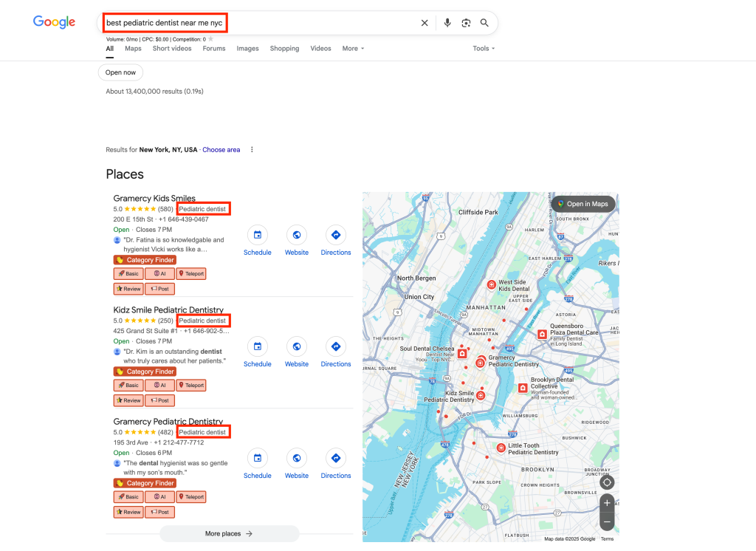This screenshot has height=551, width=756.
Task: Click Schedule icon for Kidz Smile Pediatric Dentistry
Action: point(258,346)
